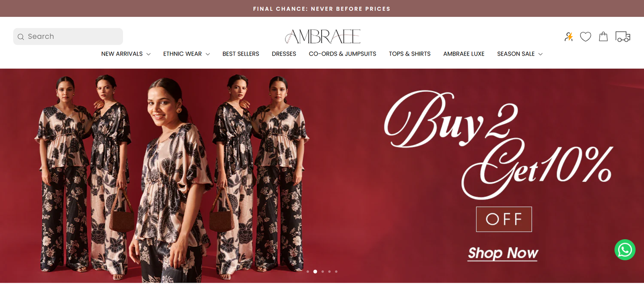Open the Best Sellers menu item
Viewport: 644px width, 294px height.
[241, 54]
